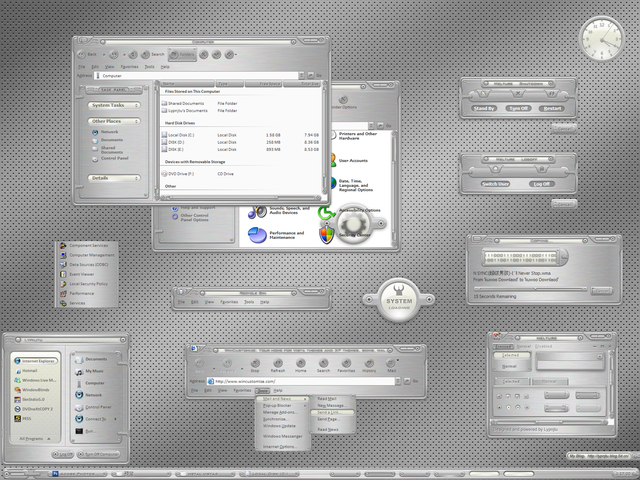
Task: Open Performance and Maintenance icon
Action: pyautogui.click(x=257, y=235)
